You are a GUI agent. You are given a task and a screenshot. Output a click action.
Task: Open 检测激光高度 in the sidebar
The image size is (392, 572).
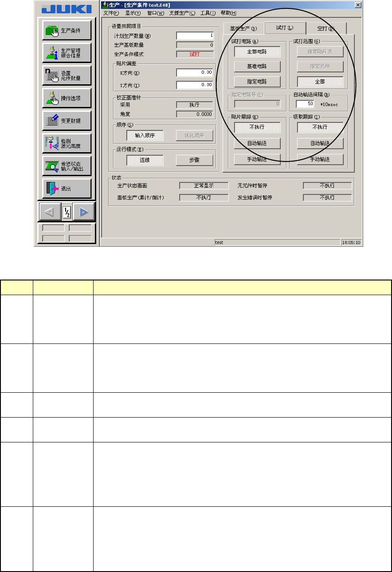coord(67,143)
